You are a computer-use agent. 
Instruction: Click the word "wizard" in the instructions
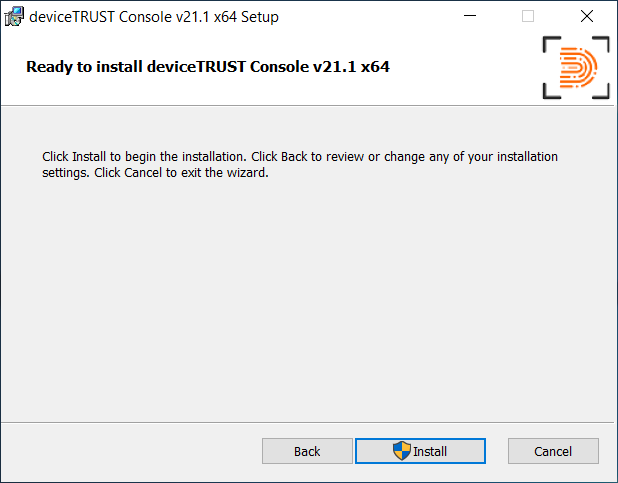pos(246,172)
